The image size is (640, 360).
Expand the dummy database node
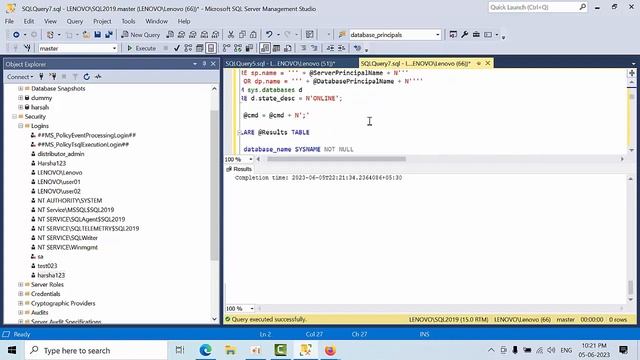[20, 98]
